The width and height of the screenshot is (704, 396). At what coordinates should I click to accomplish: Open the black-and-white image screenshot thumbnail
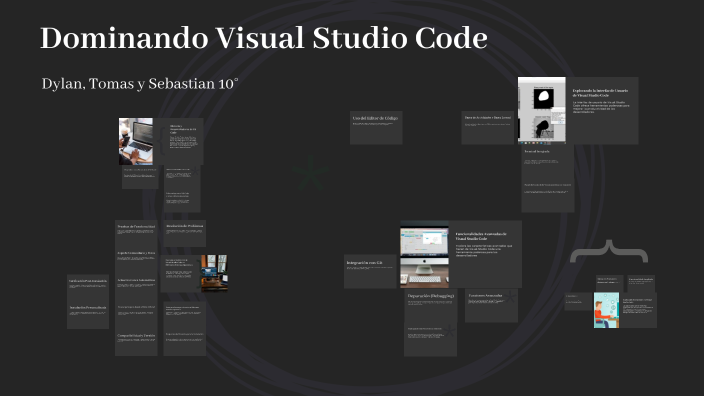541,110
